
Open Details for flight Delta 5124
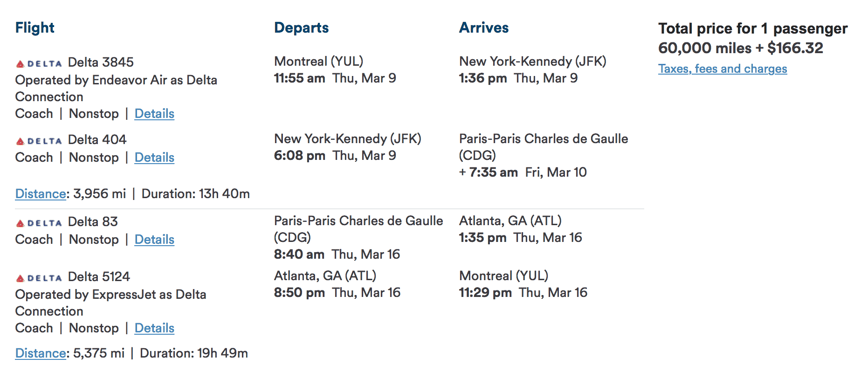pos(154,328)
